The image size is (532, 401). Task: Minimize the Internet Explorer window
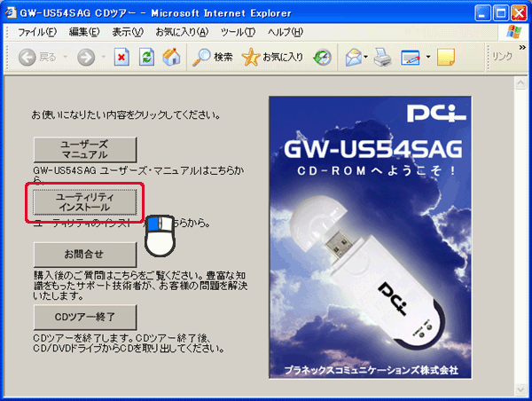[x=482, y=13]
